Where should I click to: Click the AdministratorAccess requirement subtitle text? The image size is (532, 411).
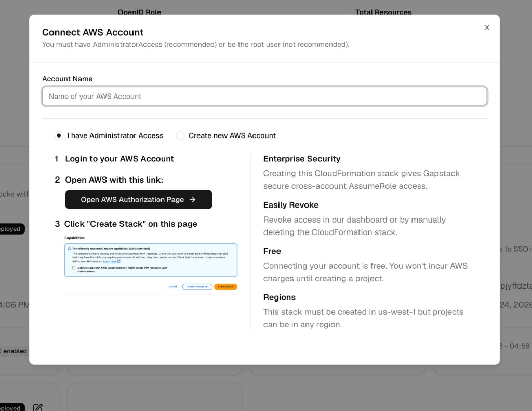coord(195,45)
